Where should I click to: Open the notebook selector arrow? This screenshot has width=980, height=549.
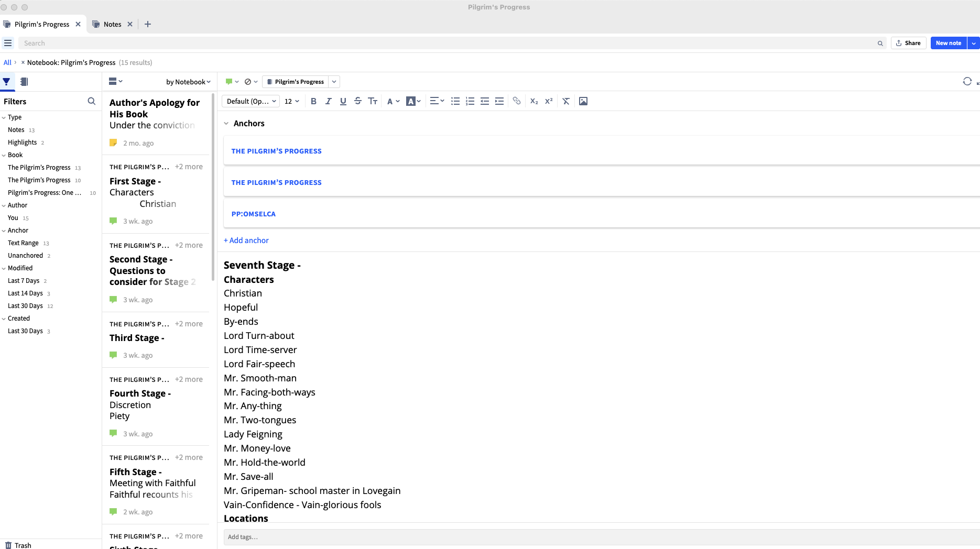[334, 82]
